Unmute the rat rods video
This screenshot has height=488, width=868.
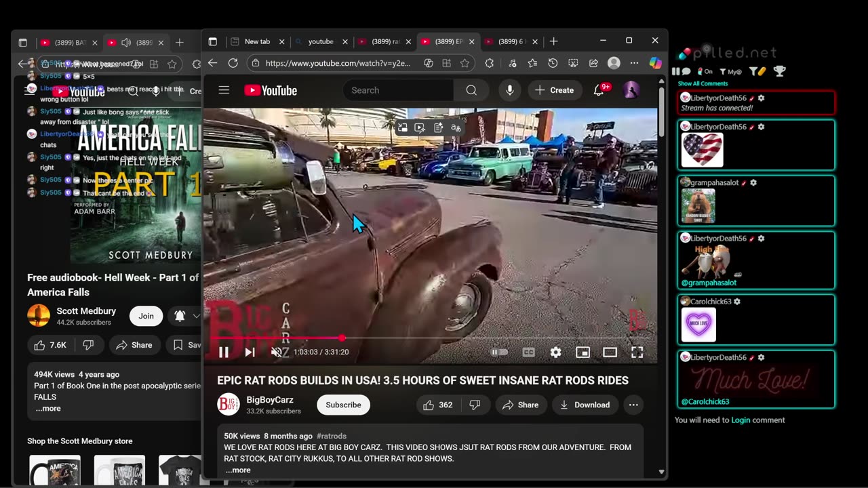pyautogui.click(x=276, y=352)
